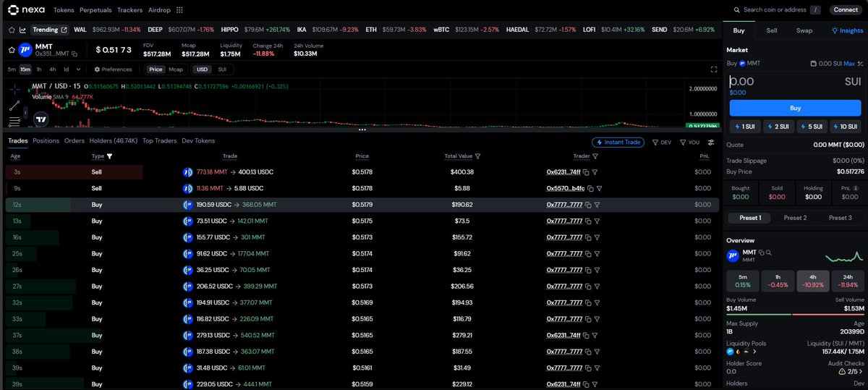This screenshot has height=390, width=868.
Task: Copy MMT address in Overview section
Action: [x=762, y=253]
